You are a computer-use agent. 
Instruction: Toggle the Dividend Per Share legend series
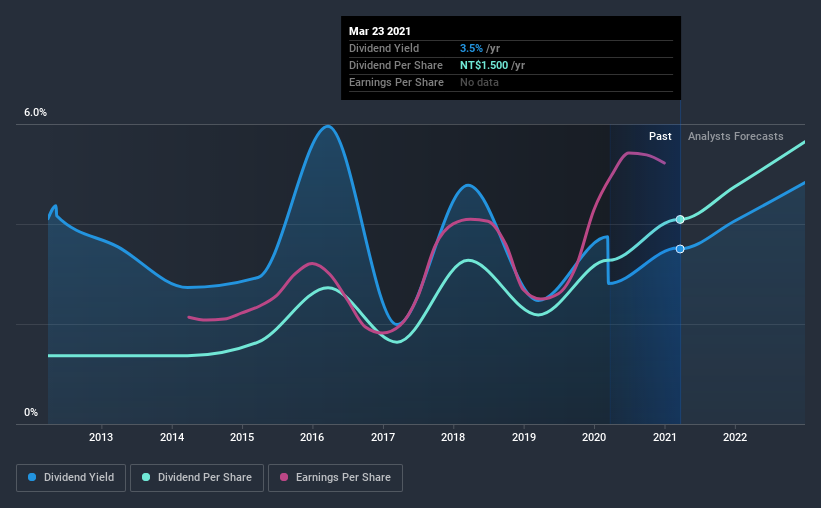pos(197,478)
